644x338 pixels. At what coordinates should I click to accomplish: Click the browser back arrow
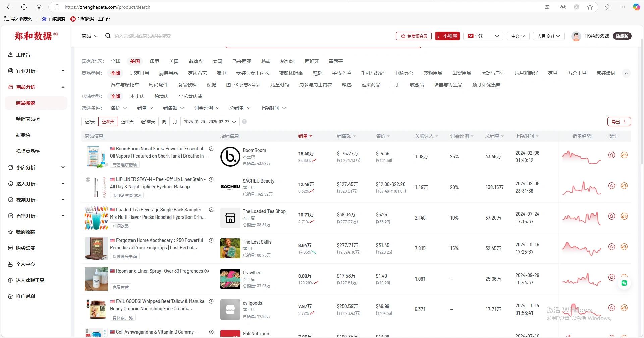(9, 7)
